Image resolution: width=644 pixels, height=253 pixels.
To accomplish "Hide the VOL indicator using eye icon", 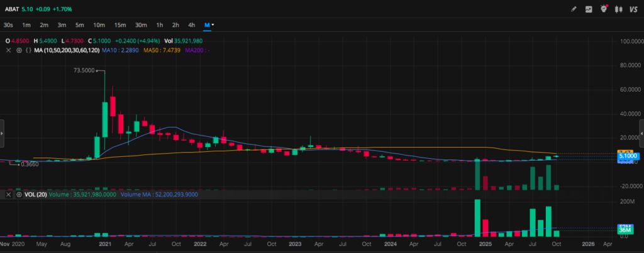I will pyautogui.click(x=18, y=195).
